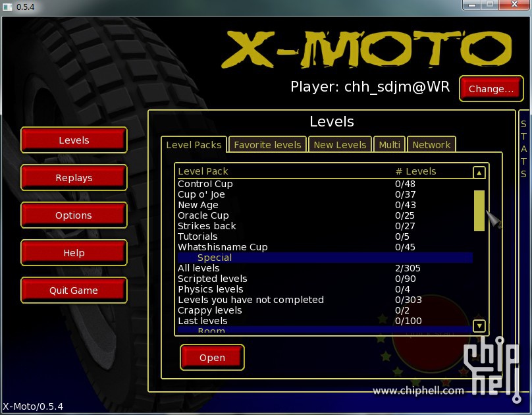The height and width of the screenshot is (415, 532).
Task: Select the Cup o' Joe level pack
Action: pyautogui.click(x=325, y=194)
